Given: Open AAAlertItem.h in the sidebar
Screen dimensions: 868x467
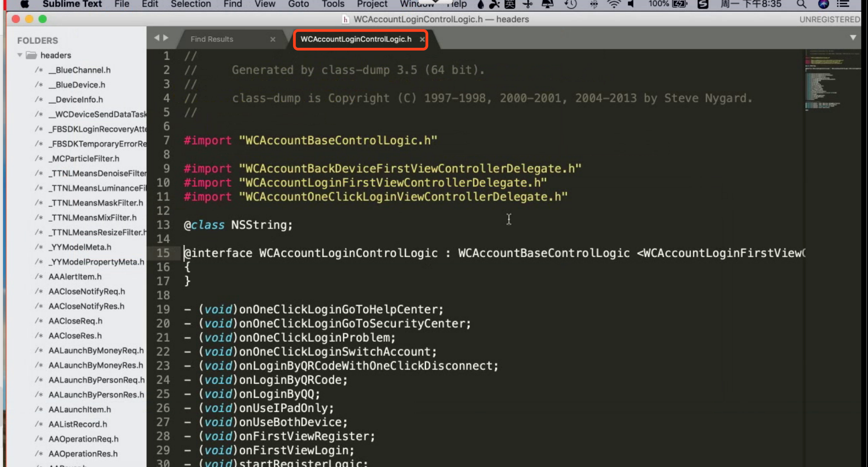Looking at the screenshot, I should click(75, 277).
